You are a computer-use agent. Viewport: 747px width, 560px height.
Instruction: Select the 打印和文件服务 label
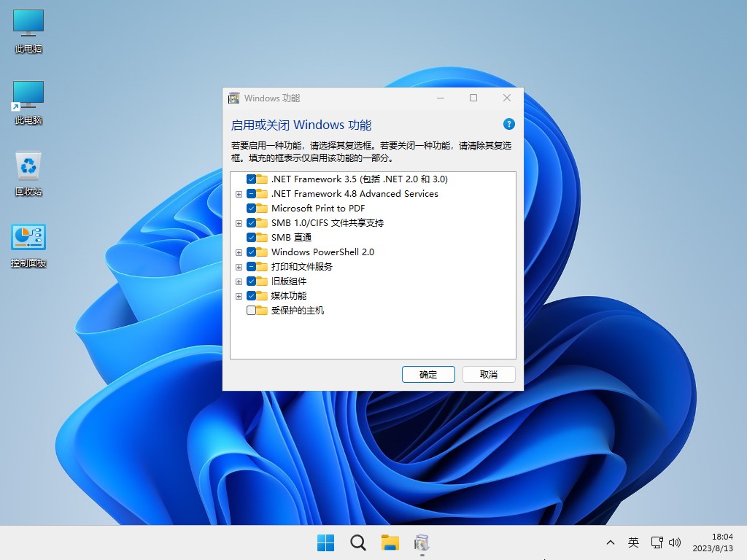pyautogui.click(x=301, y=267)
